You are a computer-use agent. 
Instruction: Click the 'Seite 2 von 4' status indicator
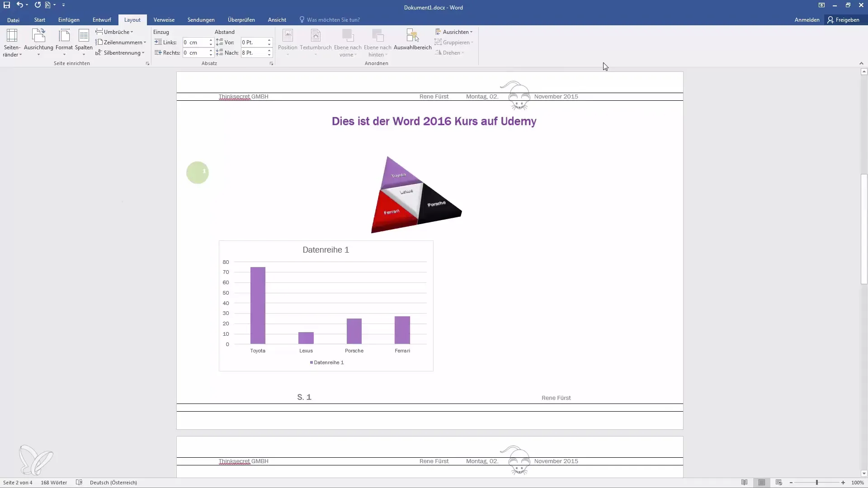coord(18,483)
